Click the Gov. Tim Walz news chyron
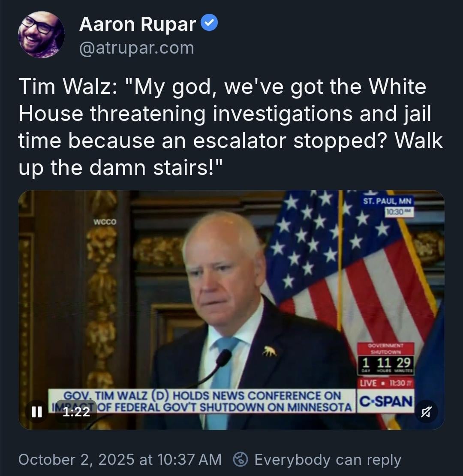The width and height of the screenshot is (463, 476). (201, 401)
